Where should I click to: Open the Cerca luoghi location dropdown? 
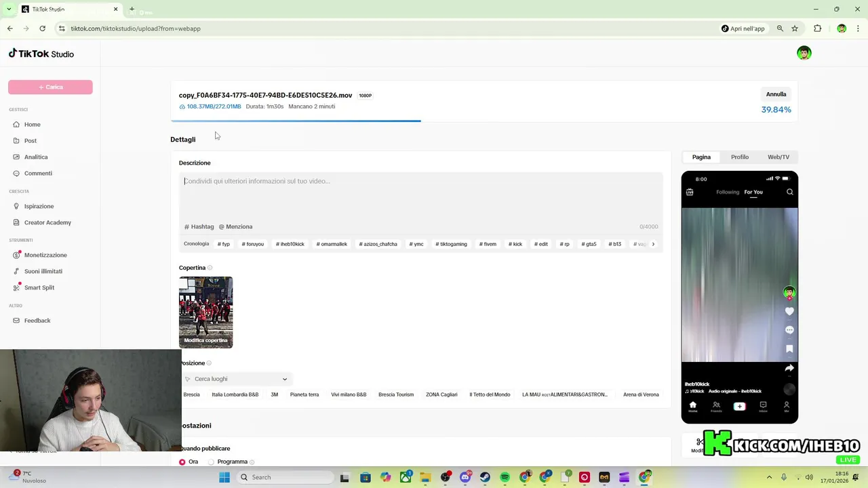[x=236, y=379]
